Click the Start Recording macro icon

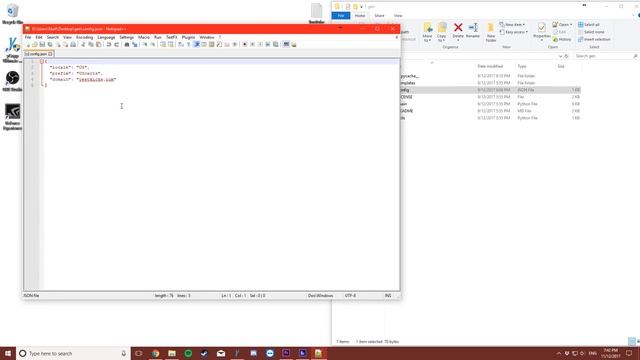(244, 44)
